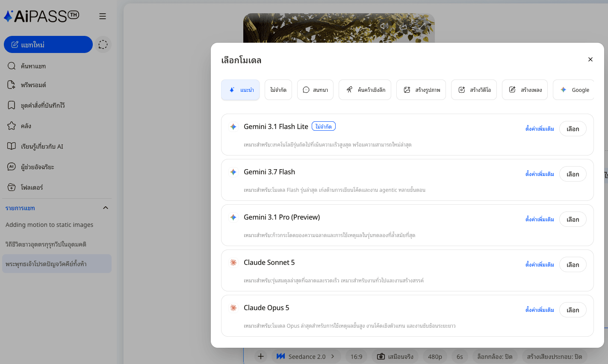The image size is (608, 364).
Task: Open ตั้งค่าเพิ่มเติม for Gemini 3.1 Pro
Action: coord(540,219)
